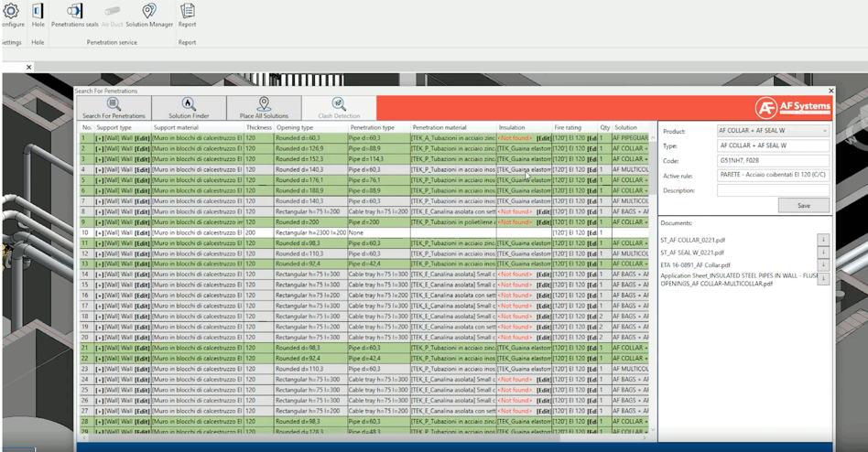Click the Active rule field

773,175
